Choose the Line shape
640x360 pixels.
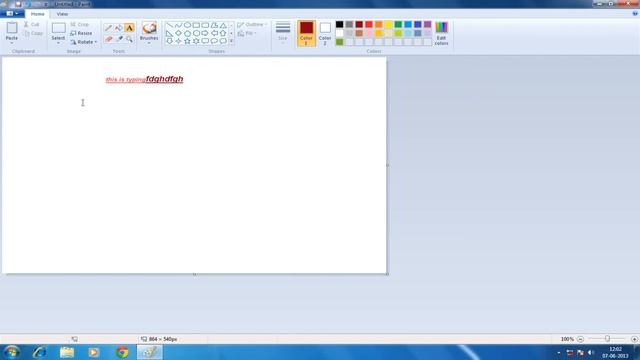pyautogui.click(x=169, y=25)
